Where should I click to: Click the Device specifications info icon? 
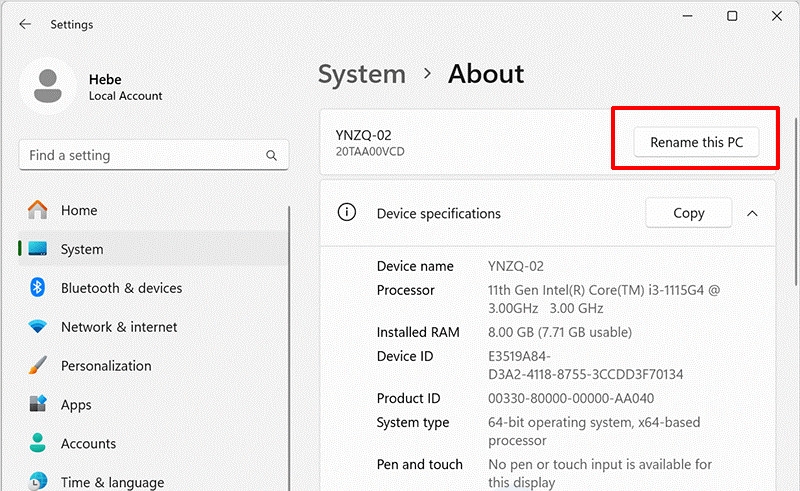(347, 212)
